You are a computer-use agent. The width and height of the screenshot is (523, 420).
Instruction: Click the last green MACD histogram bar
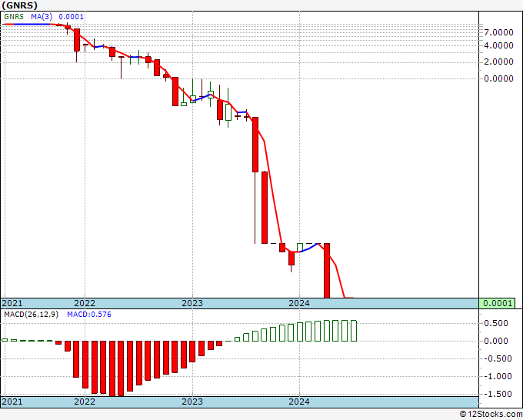[x=354, y=331]
